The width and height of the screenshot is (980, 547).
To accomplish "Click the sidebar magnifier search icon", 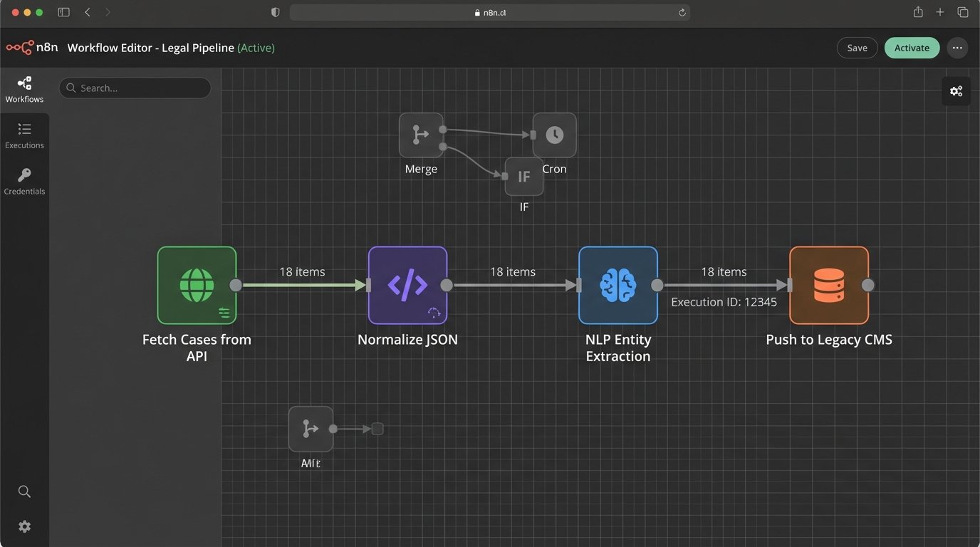I will 24,491.
